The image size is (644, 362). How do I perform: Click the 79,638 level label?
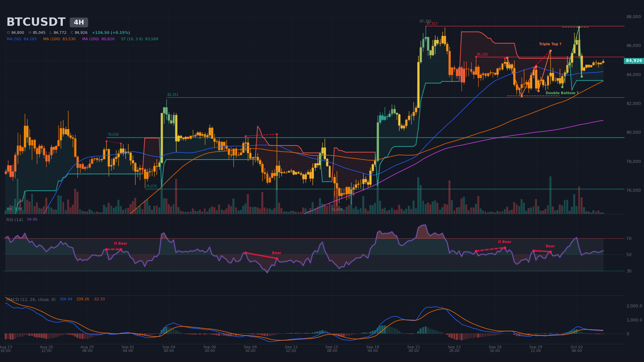point(113,135)
